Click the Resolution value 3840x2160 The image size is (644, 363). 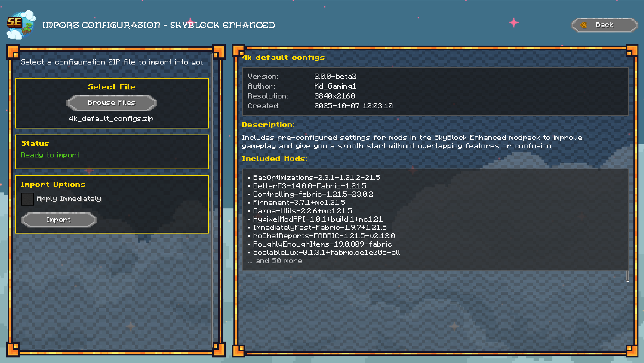[x=334, y=96]
